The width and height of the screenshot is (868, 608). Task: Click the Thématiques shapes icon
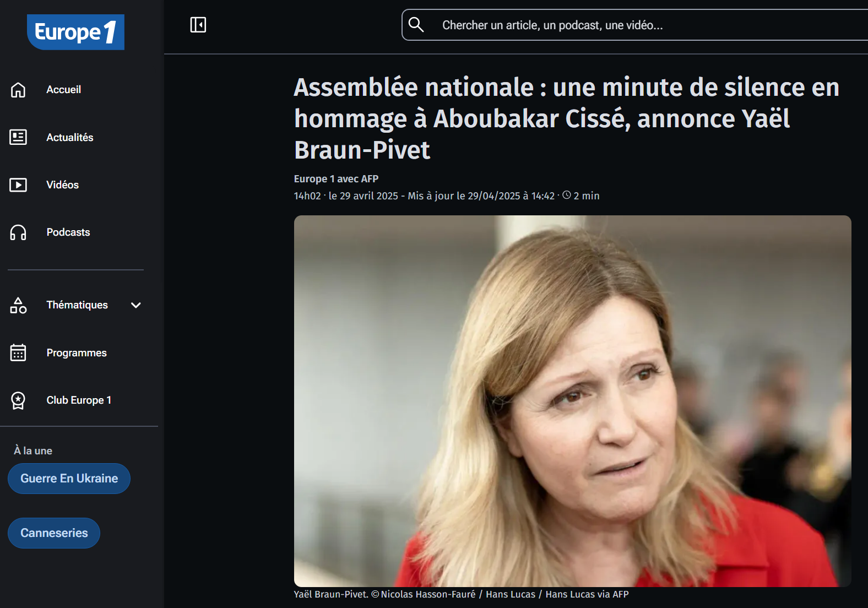pos(18,305)
